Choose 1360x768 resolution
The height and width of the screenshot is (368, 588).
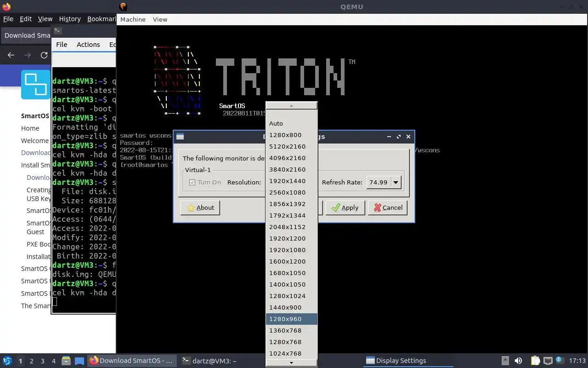pos(291,330)
